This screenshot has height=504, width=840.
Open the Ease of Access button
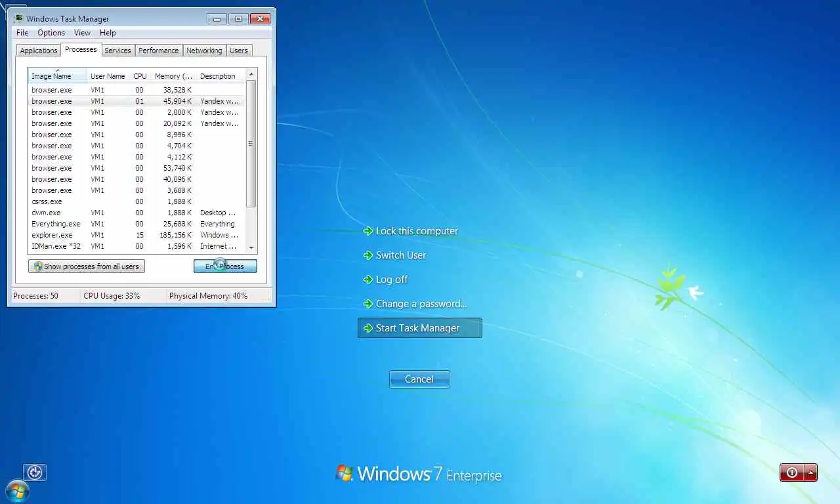pos(35,472)
